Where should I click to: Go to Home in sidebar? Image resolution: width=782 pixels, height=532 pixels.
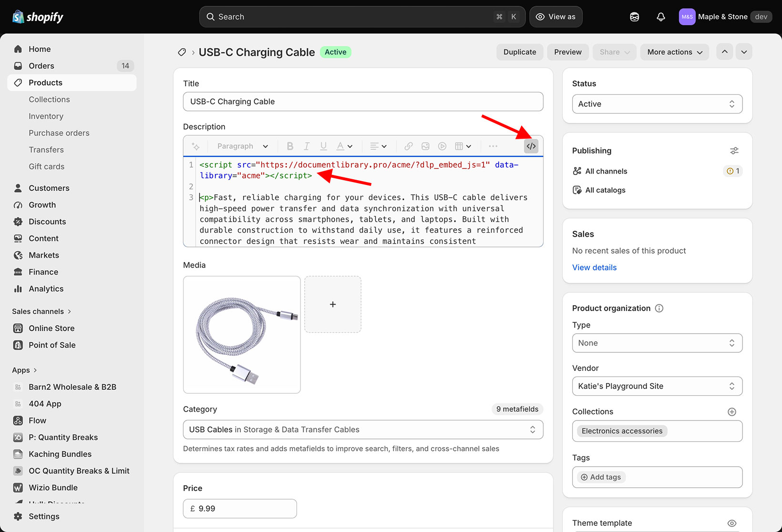(72, 49)
